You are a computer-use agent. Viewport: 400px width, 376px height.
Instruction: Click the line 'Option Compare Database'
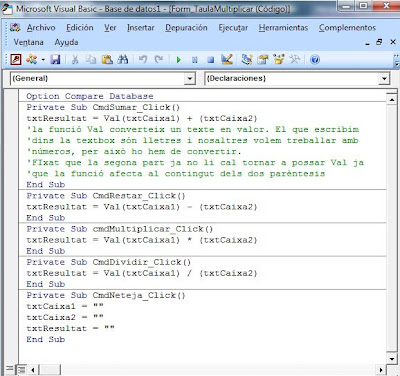(x=90, y=96)
